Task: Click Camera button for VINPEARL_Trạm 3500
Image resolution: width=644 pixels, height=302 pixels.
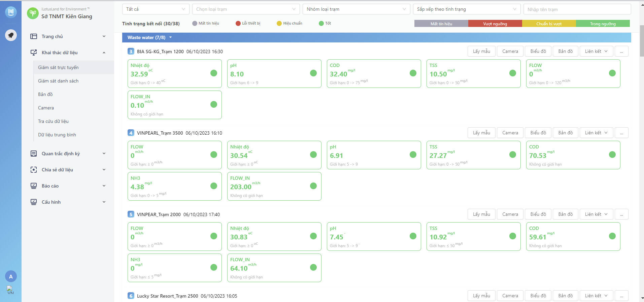Action: point(510,133)
